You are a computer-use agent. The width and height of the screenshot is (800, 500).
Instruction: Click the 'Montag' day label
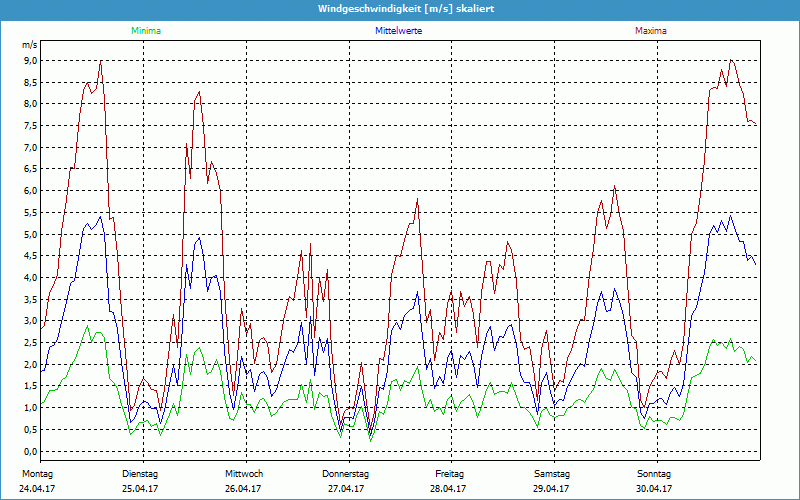pyautogui.click(x=37, y=474)
